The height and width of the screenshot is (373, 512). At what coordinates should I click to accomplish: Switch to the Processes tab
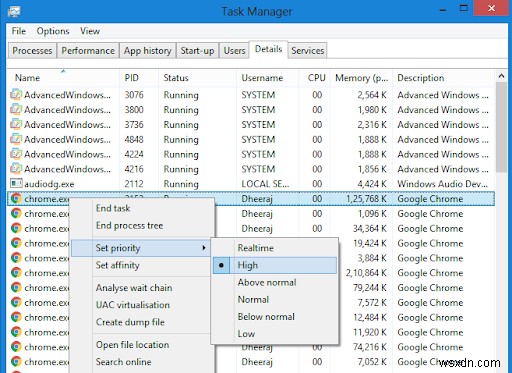tap(32, 51)
